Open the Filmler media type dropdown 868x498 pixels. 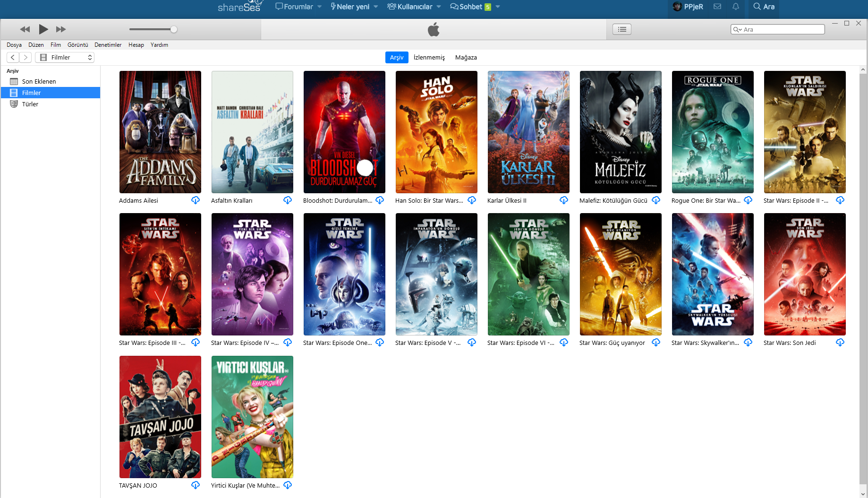coord(65,57)
